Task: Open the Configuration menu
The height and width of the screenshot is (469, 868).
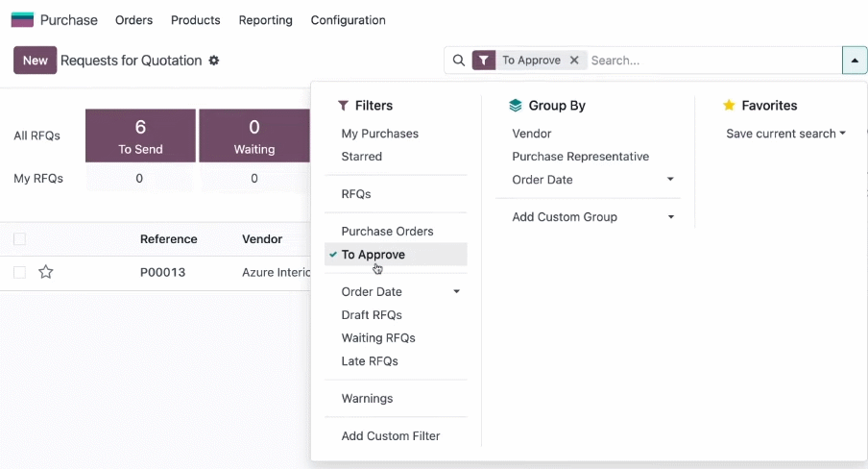Action: 349,20
